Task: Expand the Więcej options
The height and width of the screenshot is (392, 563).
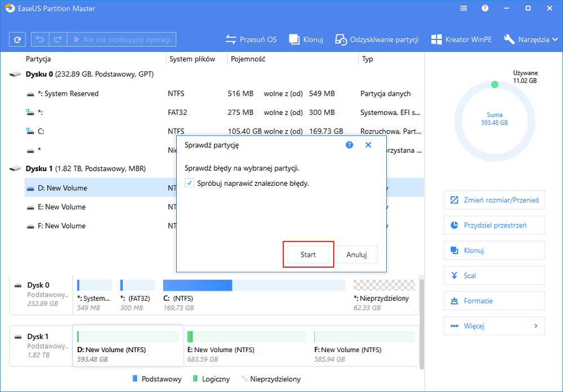Action: coord(494,326)
